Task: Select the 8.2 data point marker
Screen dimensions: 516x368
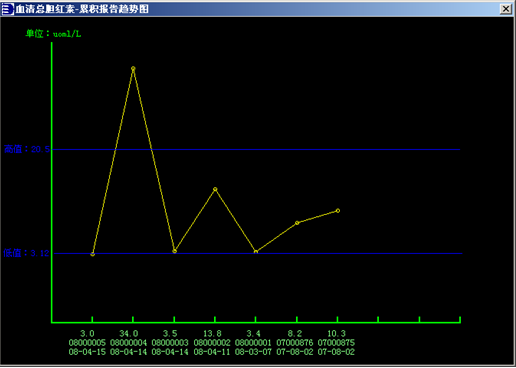Action: click(297, 223)
